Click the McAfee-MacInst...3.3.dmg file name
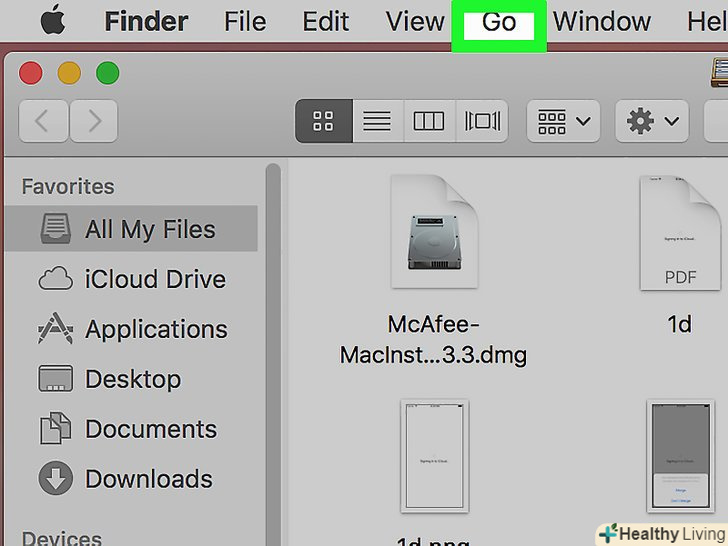The width and height of the screenshot is (728, 546). (434, 339)
